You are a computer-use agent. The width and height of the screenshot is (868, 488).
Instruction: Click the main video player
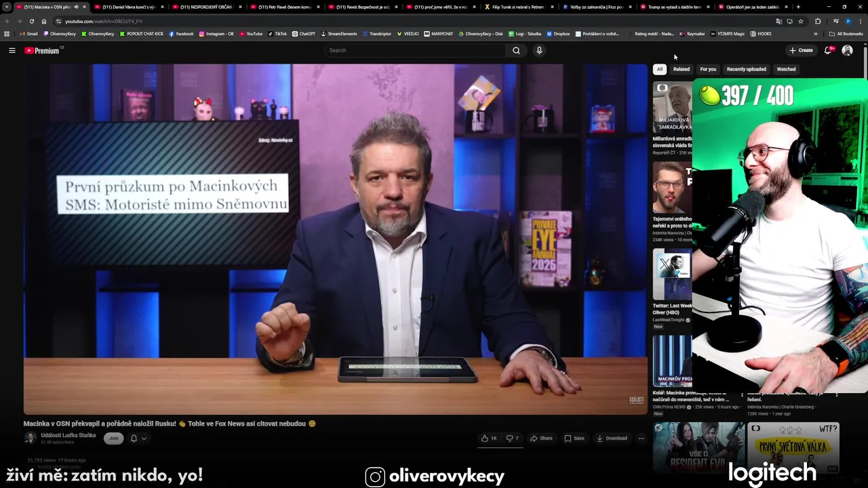(336, 239)
